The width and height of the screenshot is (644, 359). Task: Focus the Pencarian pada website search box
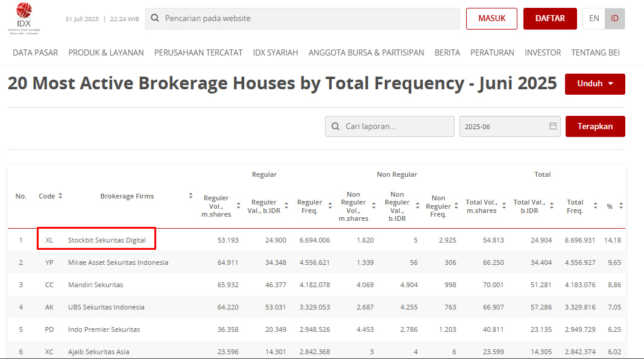303,19
